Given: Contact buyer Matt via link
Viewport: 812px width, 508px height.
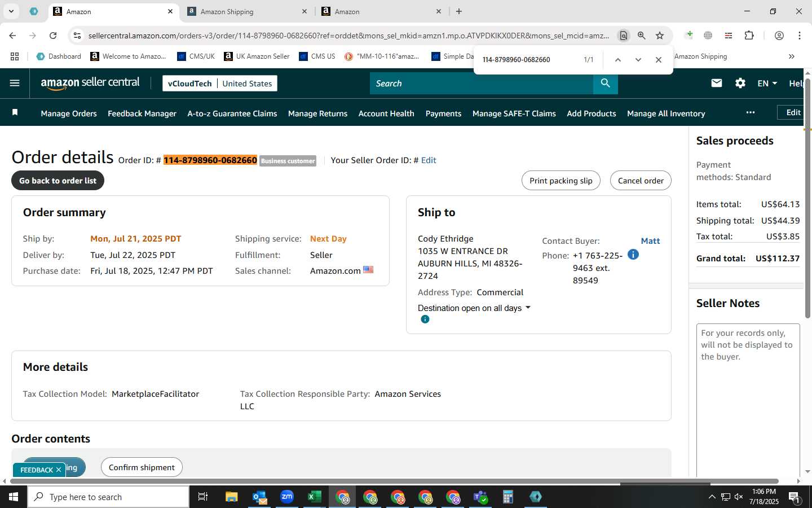Looking at the screenshot, I should coord(650,241).
